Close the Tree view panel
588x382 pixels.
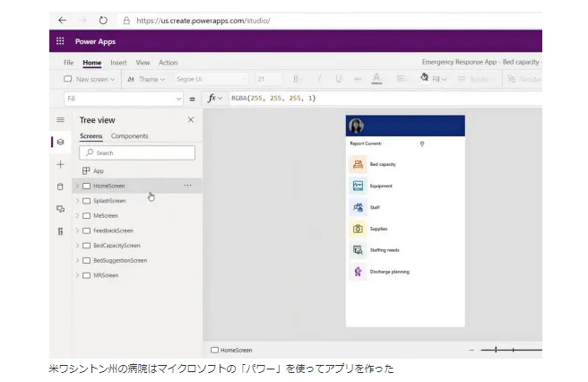pos(190,119)
